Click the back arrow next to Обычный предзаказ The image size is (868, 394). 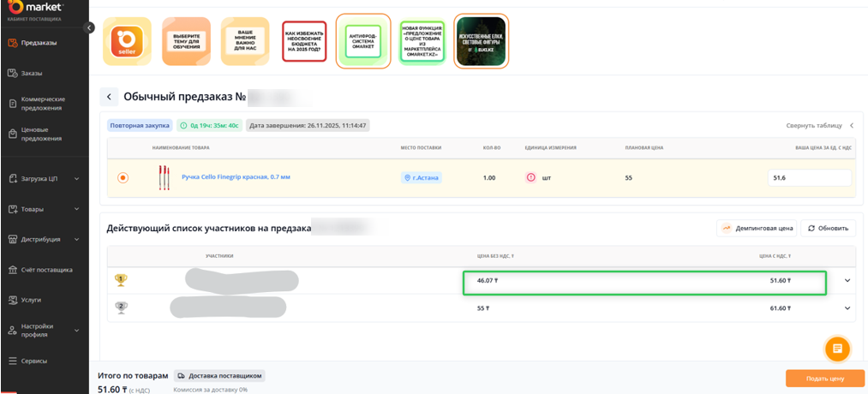pyautogui.click(x=109, y=97)
